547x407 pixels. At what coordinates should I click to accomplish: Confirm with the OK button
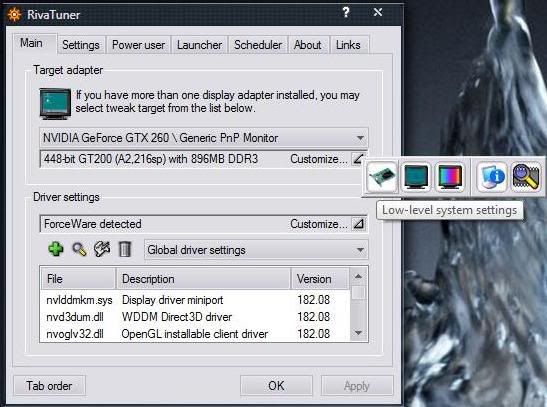point(276,386)
